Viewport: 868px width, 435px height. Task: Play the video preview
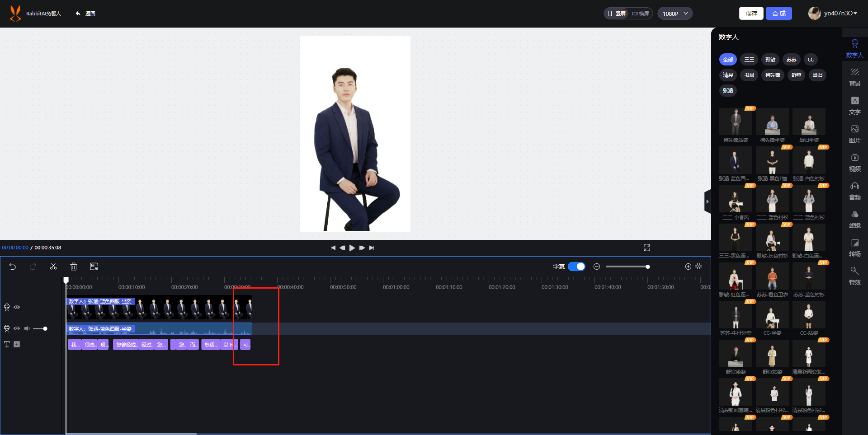[352, 248]
